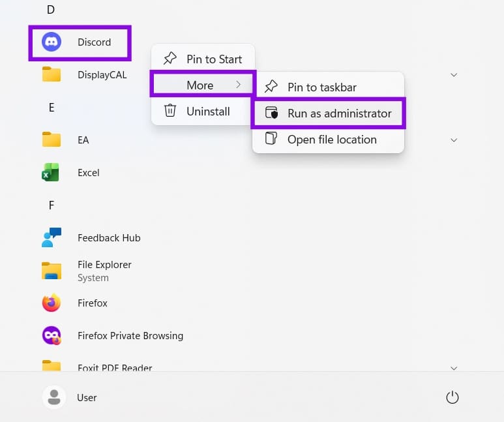Click the Excel app label
The image size is (504, 422).
[x=89, y=173]
